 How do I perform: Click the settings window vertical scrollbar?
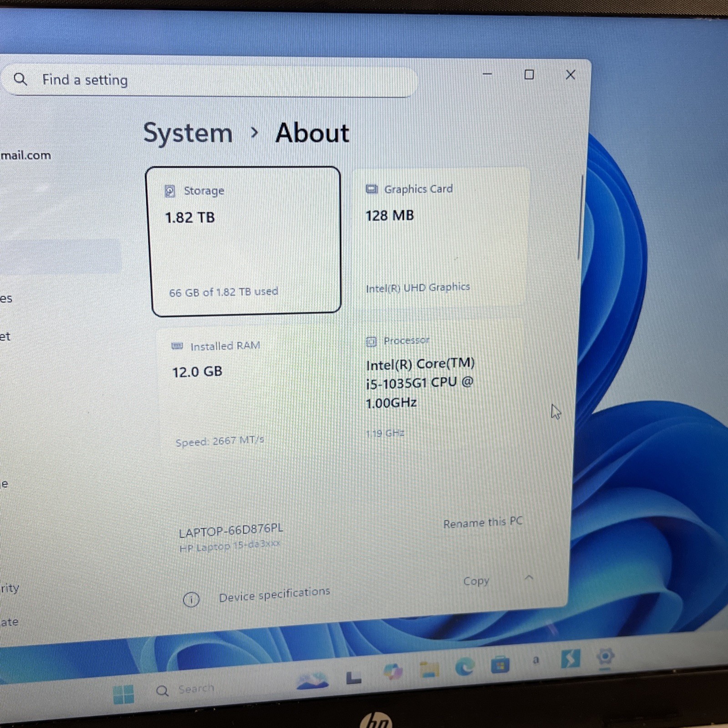[x=580, y=217]
